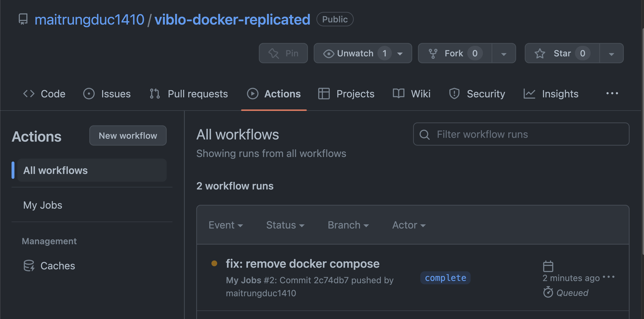
Task: Click the '2 minutes ago' timestamp
Action: coord(571,278)
